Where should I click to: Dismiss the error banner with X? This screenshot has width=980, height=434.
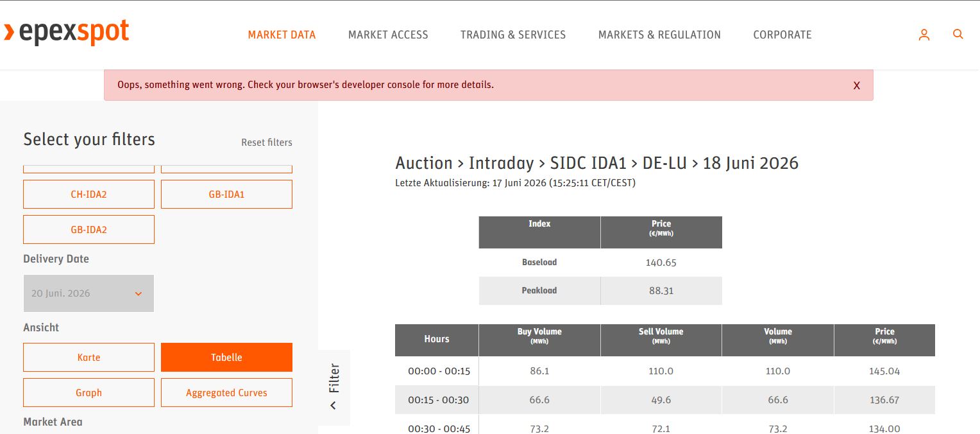pos(856,85)
